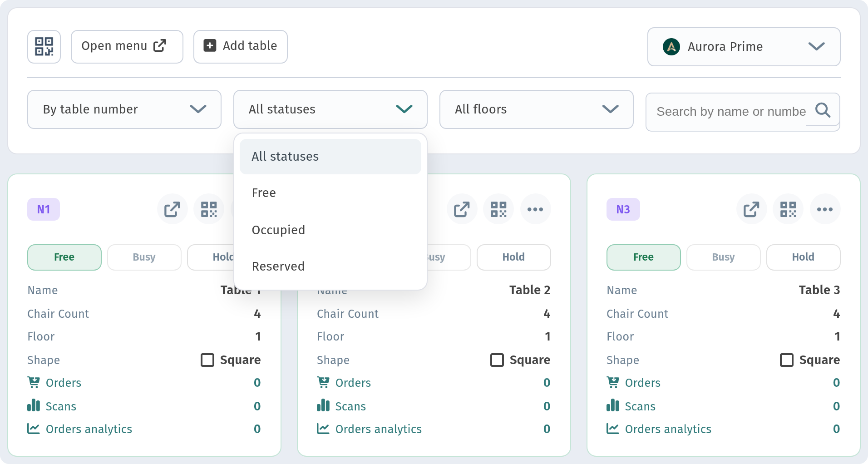Open the All floors dropdown
Screen dimensions: 868x464
(x=537, y=109)
